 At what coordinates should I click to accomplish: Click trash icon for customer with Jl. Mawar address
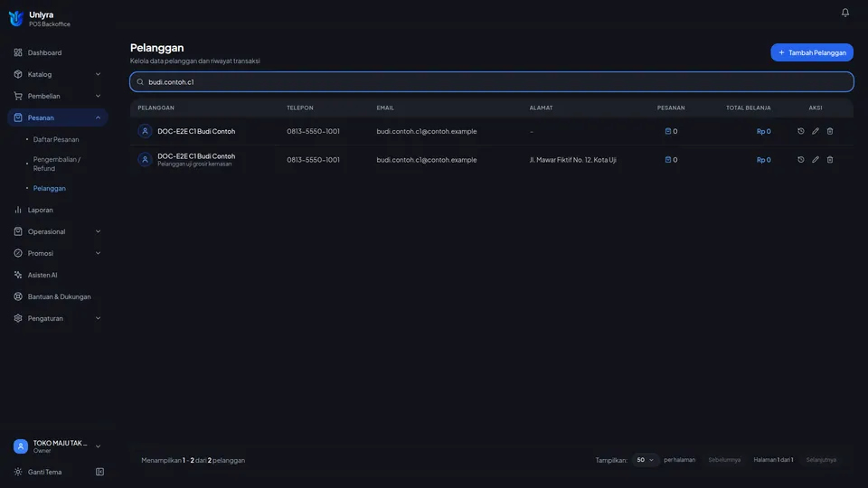coord(829,159)
